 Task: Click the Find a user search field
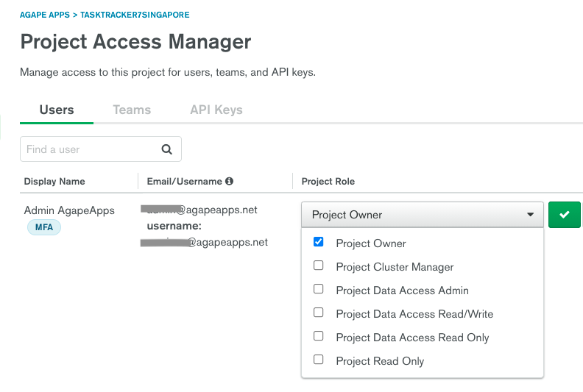click(x=88, y=149)
